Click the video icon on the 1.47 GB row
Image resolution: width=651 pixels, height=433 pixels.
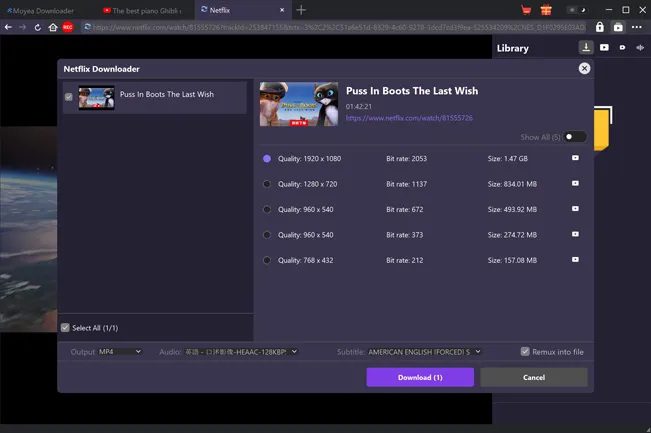coord(575,158)
